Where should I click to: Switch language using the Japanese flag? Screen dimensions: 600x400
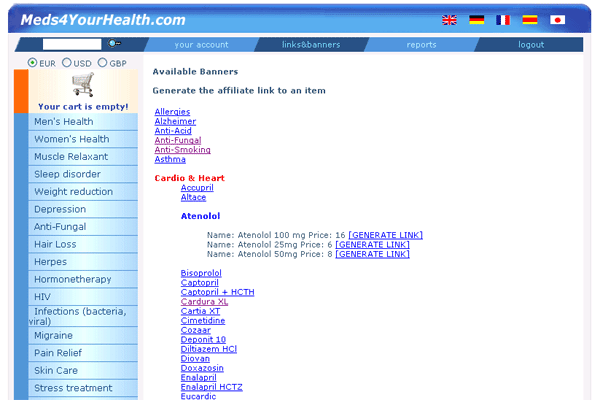pyautogui.click(x=557, y=20)
